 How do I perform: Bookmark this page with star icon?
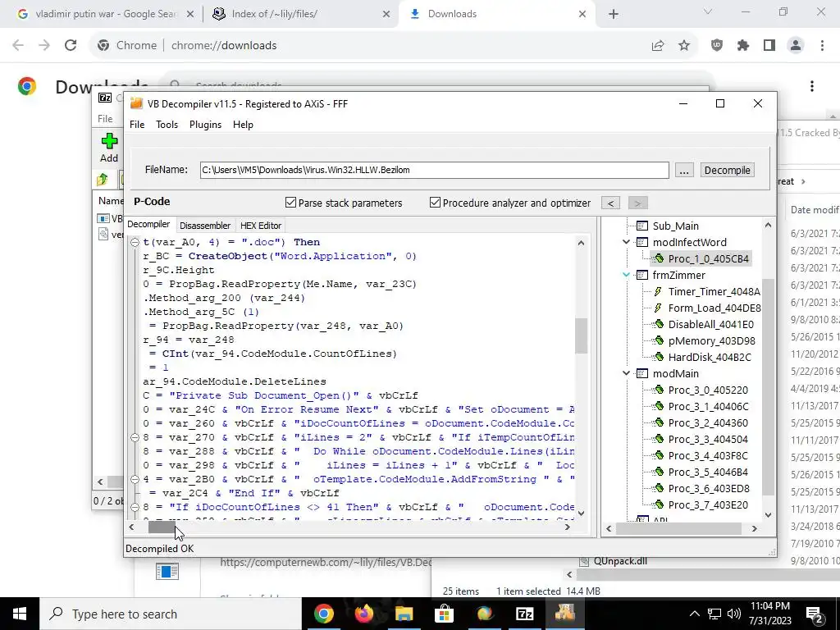[x=684, y=46]
